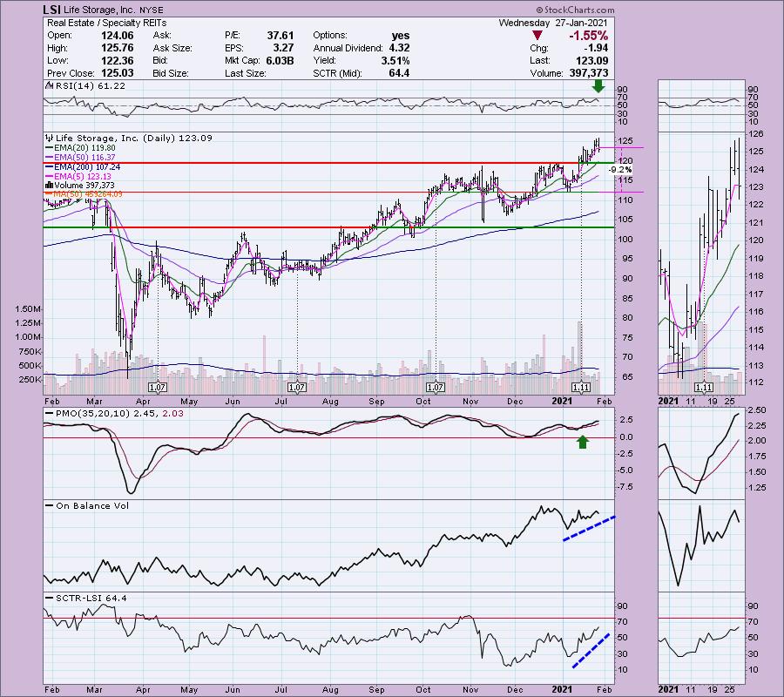Click the Mkt Cap value 6.03B
The height and width of the screenshot is (697, 784).
(279, 60)
